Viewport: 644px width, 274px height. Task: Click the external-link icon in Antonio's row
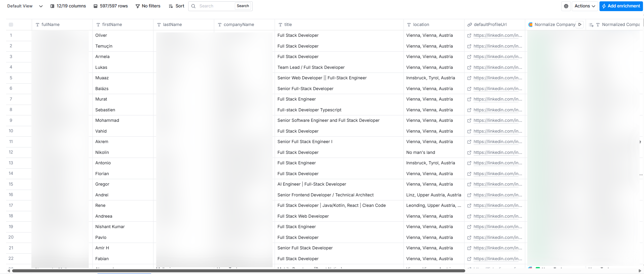pyautogui.click(x=469, y=163)
